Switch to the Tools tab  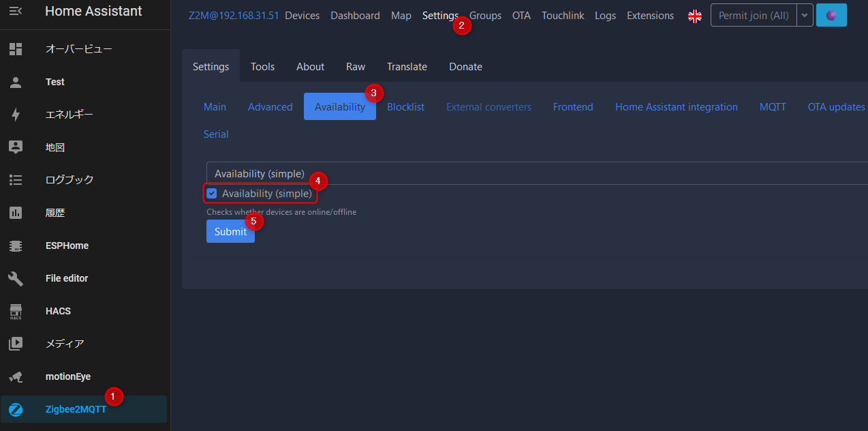pyautogui.click(x=262, y=66)
